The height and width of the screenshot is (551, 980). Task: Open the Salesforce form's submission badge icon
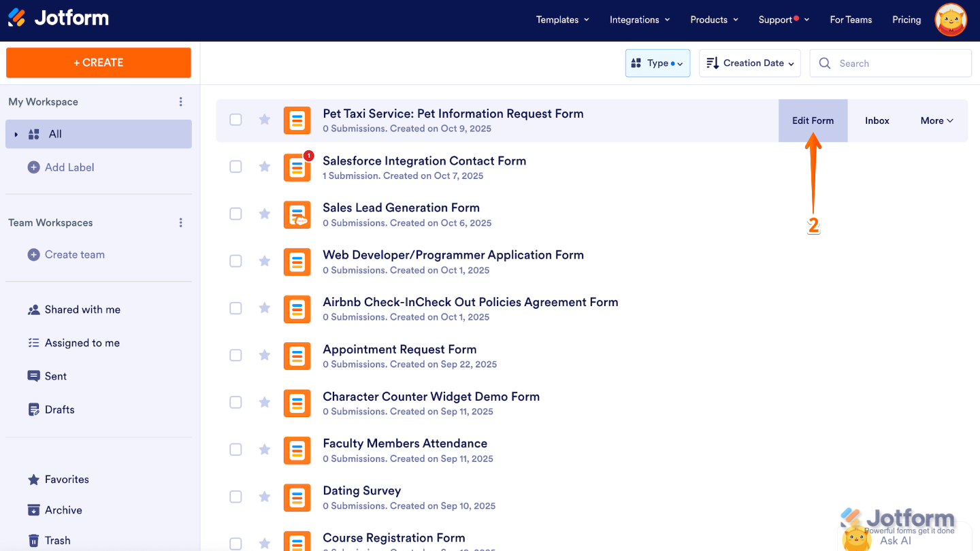(308, 156)
